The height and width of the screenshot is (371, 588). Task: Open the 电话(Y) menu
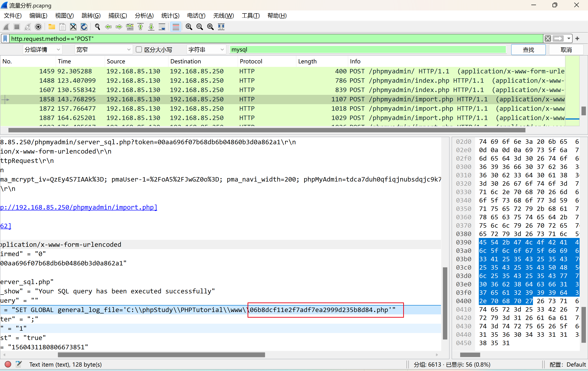point(196,16)
